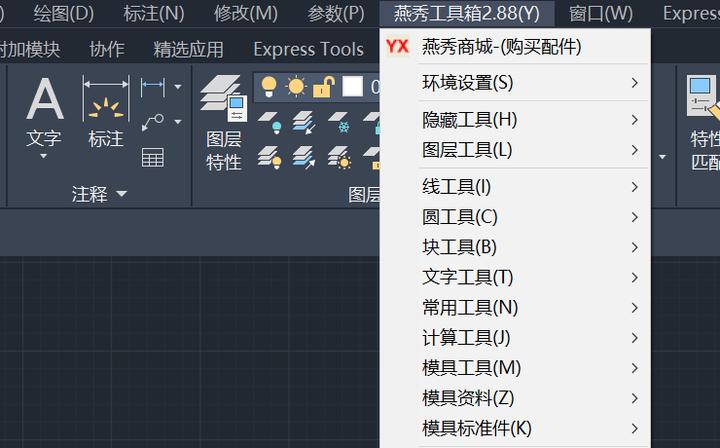Open the 图层特性 layer properties manager
This screenshot has width=720, height=448.
224,123
